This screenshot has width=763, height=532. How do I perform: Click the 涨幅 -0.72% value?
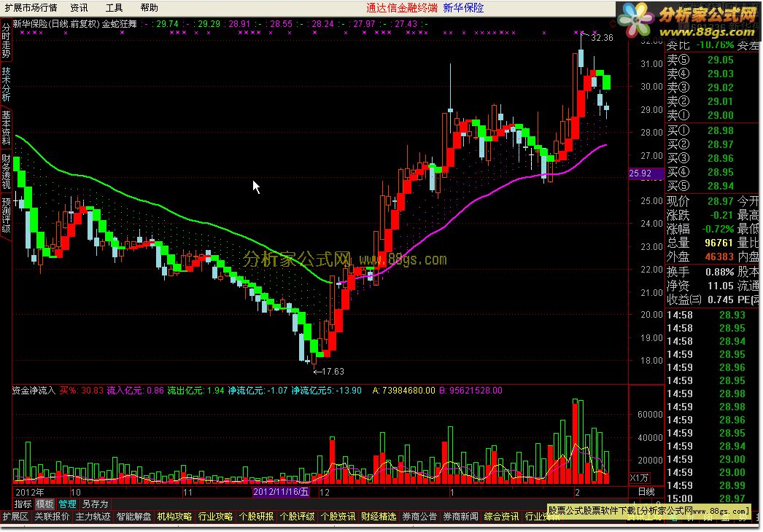pos(718,229)
